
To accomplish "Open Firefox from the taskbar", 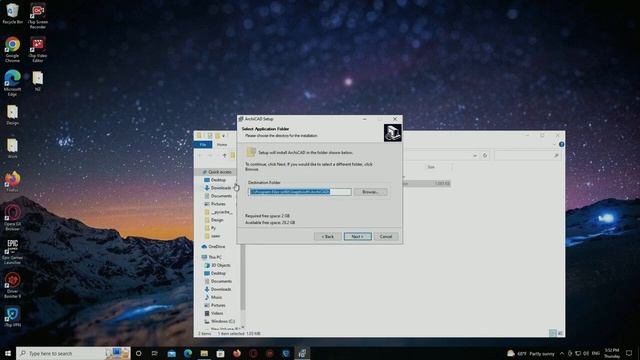I will pyautogui.click(x=237, y=353).
